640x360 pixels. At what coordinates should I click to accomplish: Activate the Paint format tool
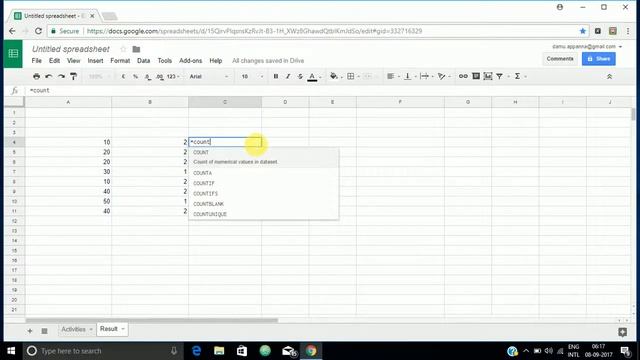click(73, 76)
